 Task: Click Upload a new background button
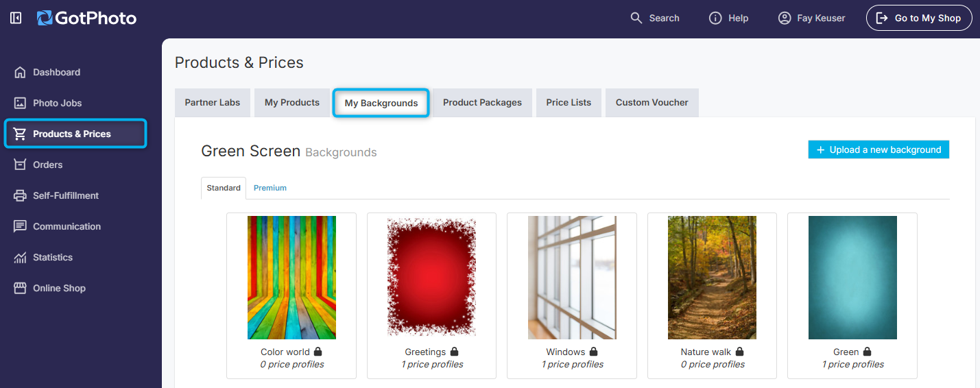[879, 149]
